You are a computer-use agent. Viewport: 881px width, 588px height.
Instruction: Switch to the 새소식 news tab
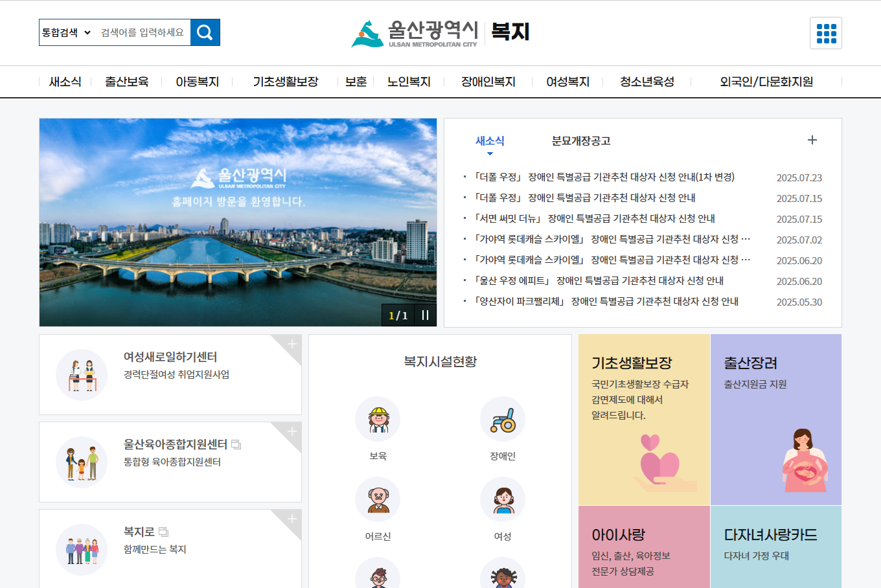pyautogui.click(x=490, y=141)
